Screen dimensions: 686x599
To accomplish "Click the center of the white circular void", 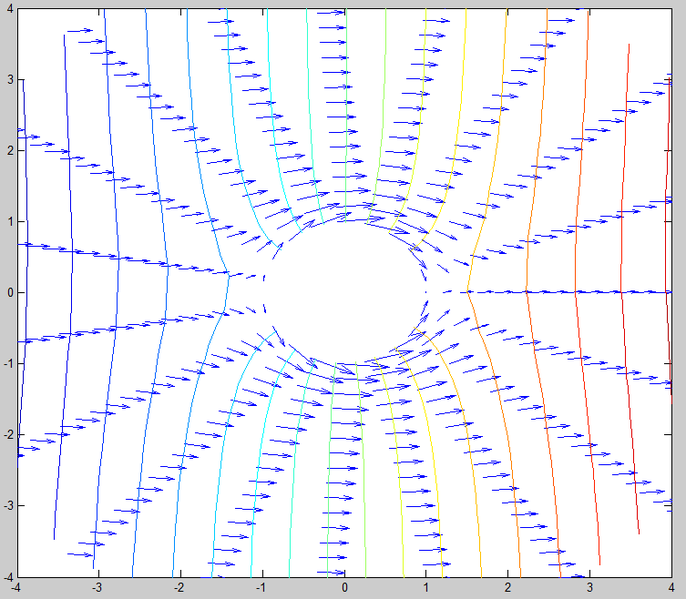I will 344,292.
